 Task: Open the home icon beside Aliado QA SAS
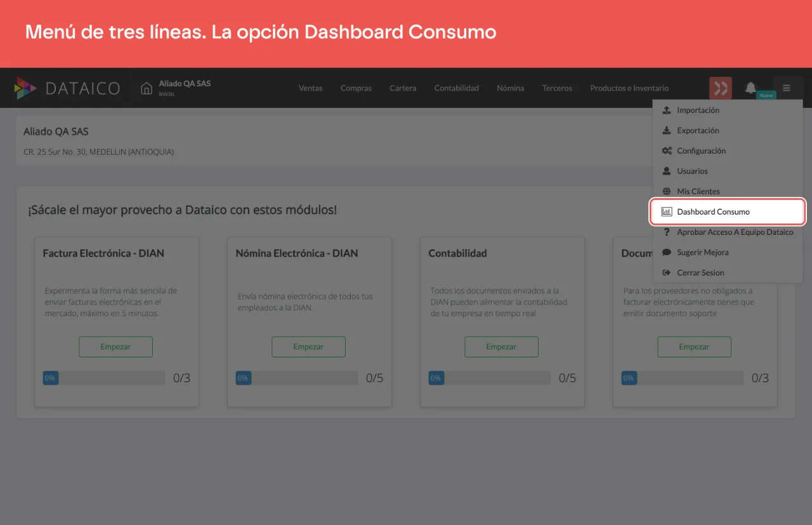coord(147,88)
